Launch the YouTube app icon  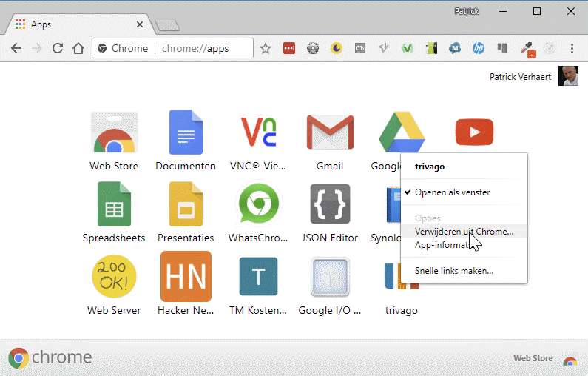[474, 133]
